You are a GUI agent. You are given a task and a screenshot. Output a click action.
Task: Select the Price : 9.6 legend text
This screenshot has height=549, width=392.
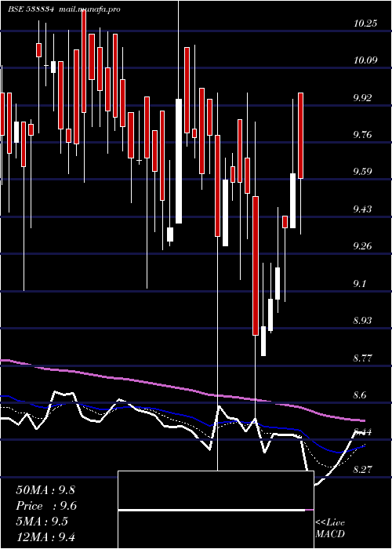point(46,506)
